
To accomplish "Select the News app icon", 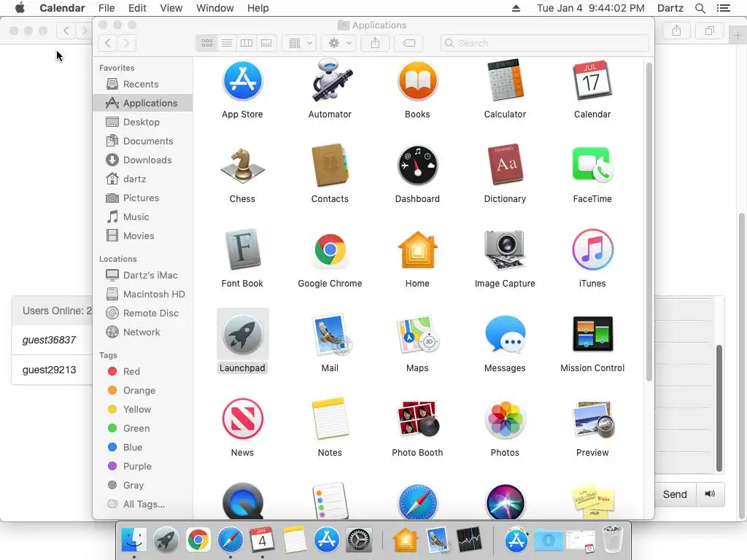I will [242, 419].
